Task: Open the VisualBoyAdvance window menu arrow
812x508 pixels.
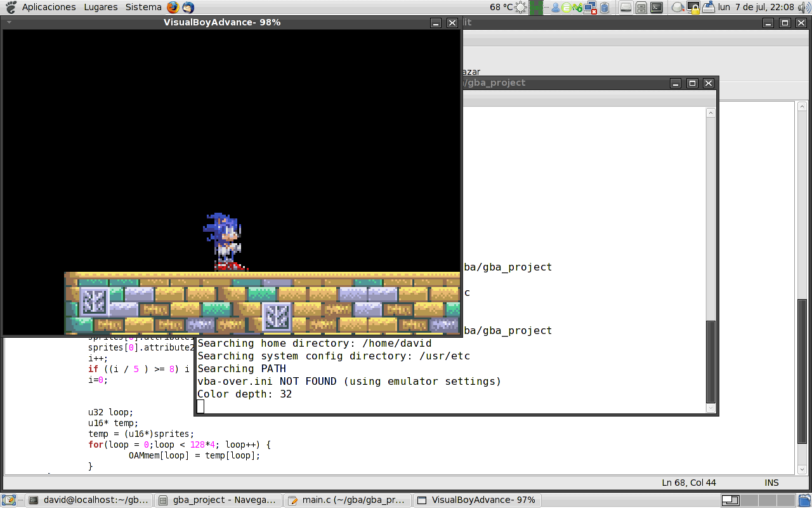Action: (10, 22)
